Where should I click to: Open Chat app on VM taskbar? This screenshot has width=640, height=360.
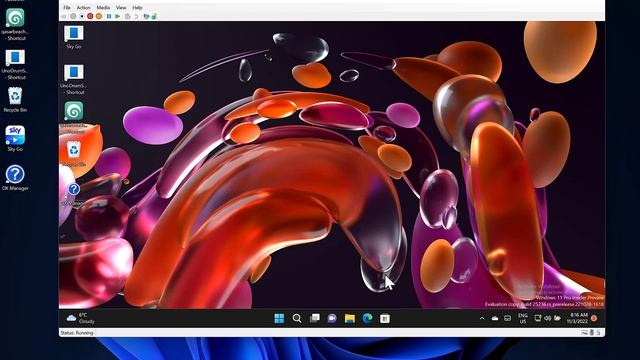coord(332,318)
